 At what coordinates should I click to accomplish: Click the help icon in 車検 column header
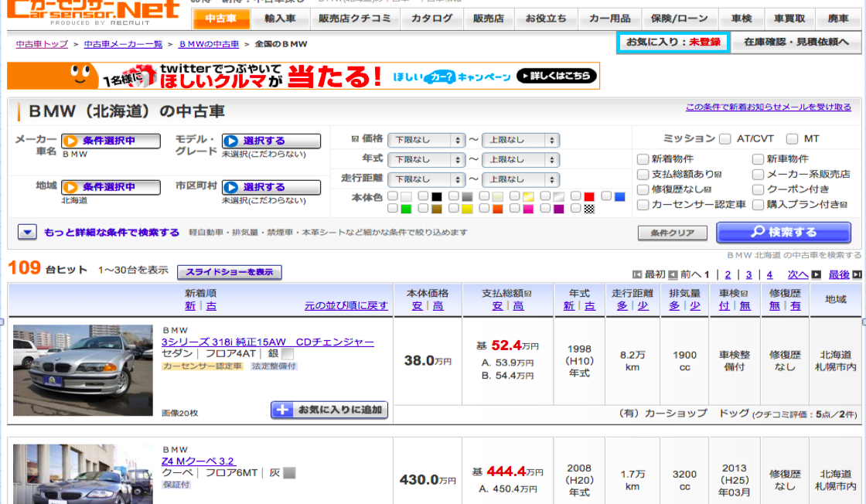click(745, 294)
